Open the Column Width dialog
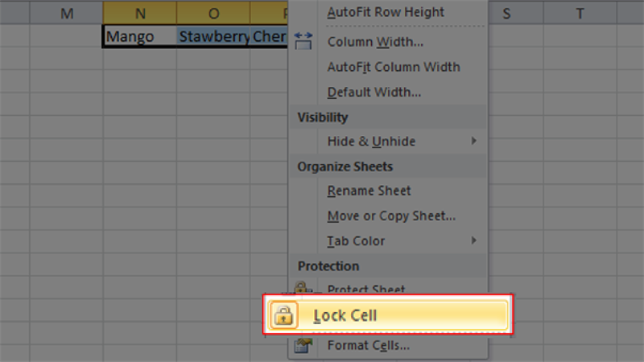Image resolution: width=644 pixels, height=362 pixels. [x=375, y=42]
